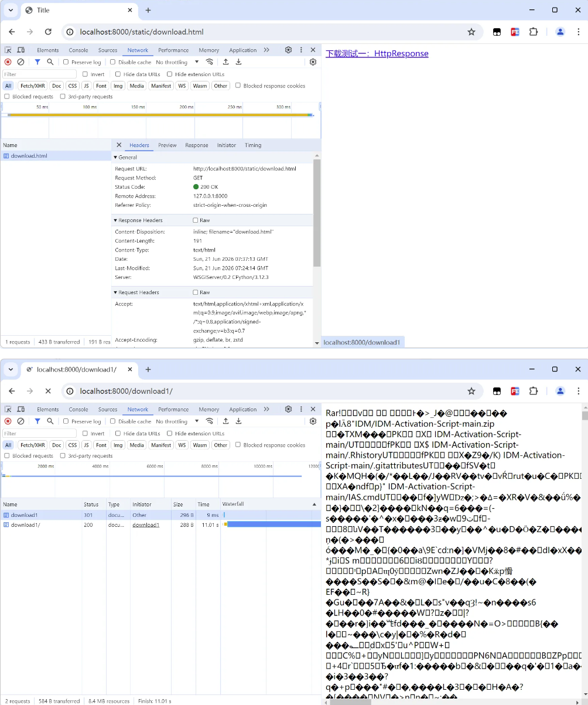Reload the download.html page in the Title window
Viewport: 588px width, 705px height.
48,32
